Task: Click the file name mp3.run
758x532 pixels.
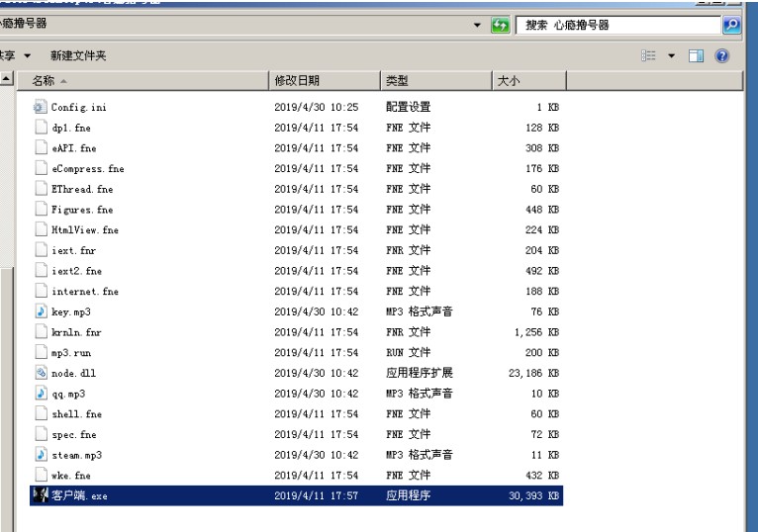Action: click(71, 353)
